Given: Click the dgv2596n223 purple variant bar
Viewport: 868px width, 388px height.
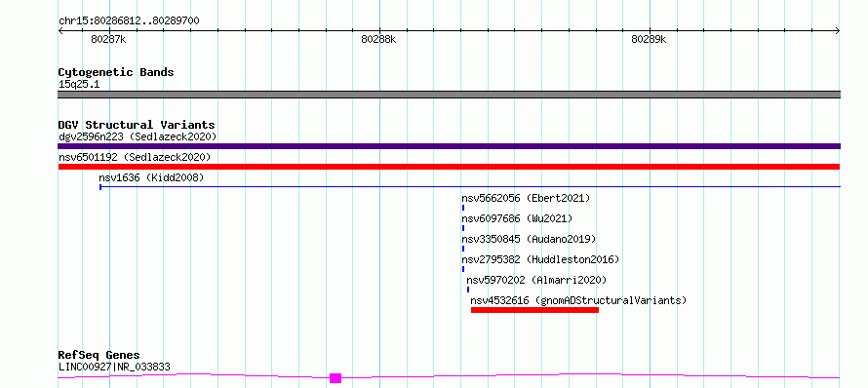Looking at the screenshot, I should pos(449,146).
